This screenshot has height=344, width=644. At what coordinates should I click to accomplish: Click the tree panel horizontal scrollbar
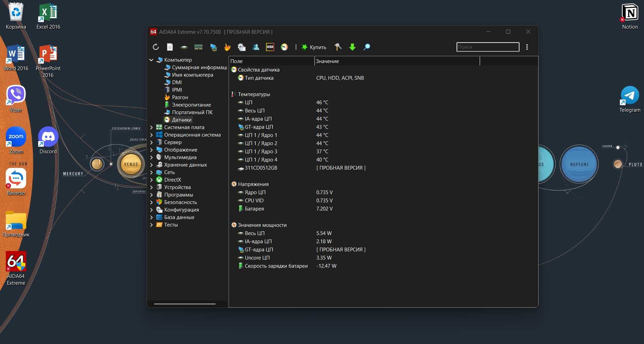(x=185, y=304)
